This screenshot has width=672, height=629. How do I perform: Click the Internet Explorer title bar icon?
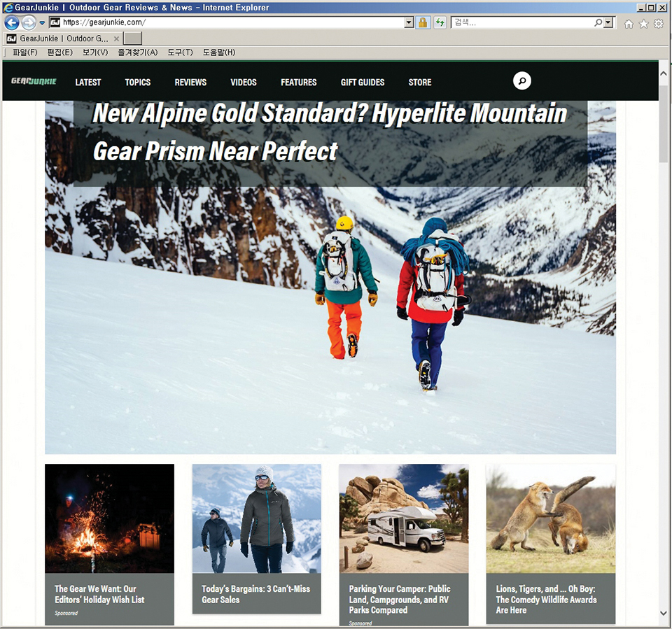point(8,7)
